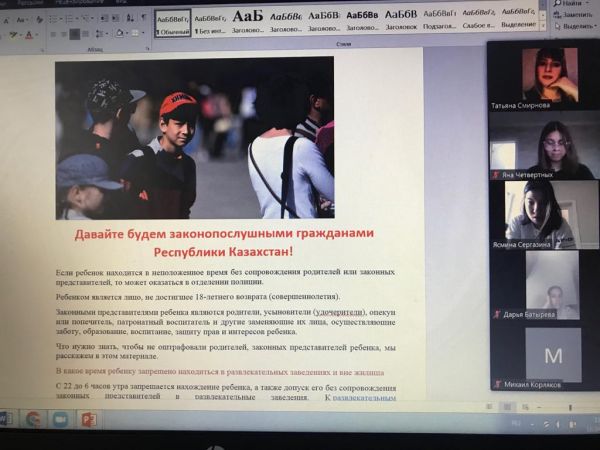
Task: Click the Word icon in taskbar
Action: click(5, 418)
